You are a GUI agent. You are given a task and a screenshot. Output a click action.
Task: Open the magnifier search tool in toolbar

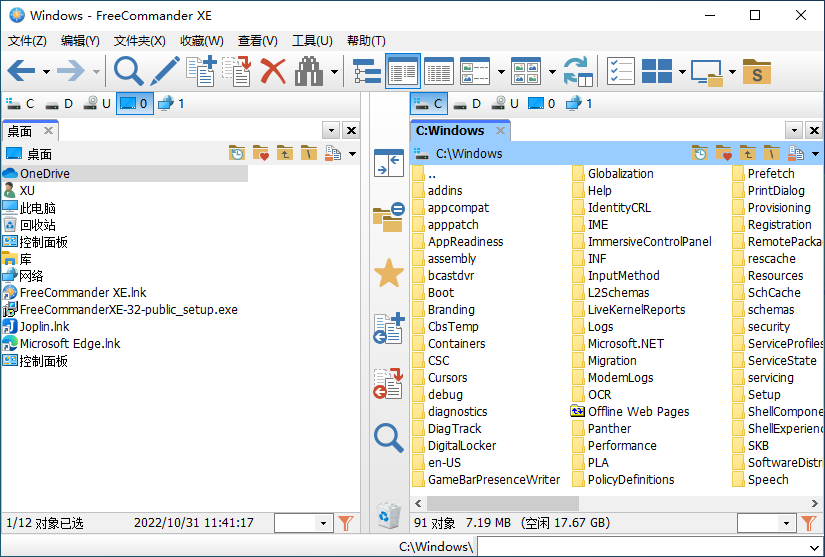click(128, 70)
